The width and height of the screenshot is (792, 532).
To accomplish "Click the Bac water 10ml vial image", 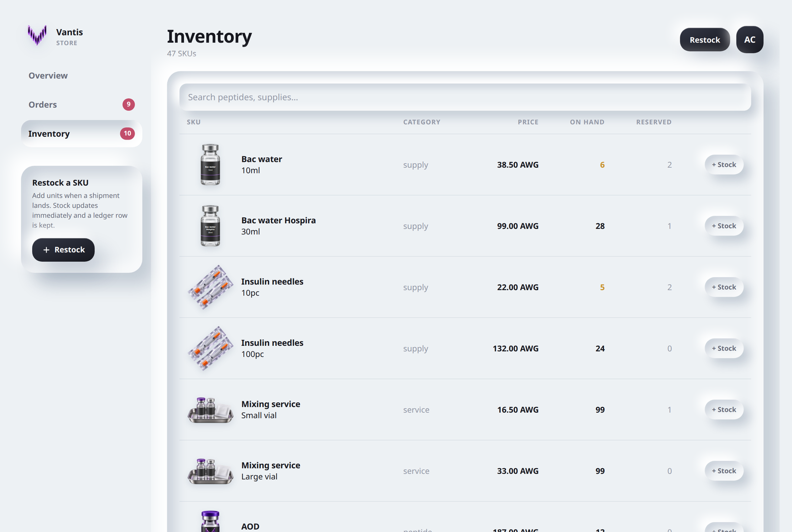I will pyautogui.click(x=210, y=165).
